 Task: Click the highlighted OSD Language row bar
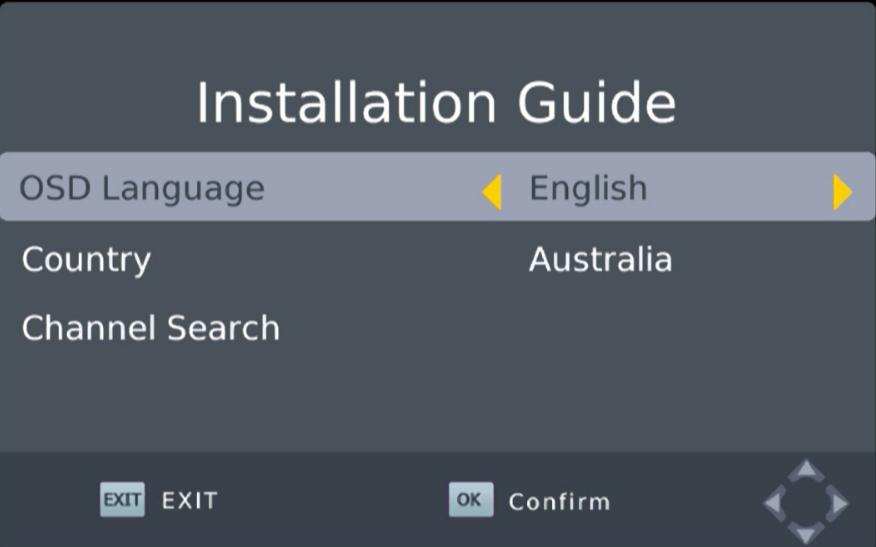438,187
